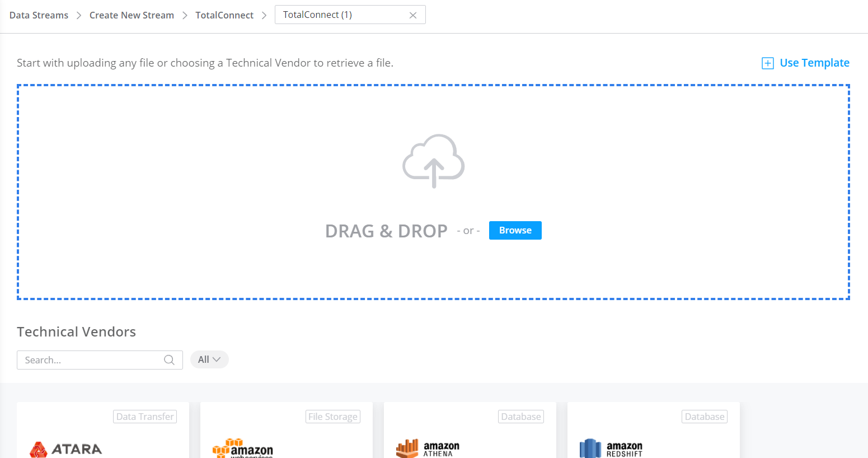868x458 pixels.
Task: Click the search magnifier icon
Action: tap(169, 359)
